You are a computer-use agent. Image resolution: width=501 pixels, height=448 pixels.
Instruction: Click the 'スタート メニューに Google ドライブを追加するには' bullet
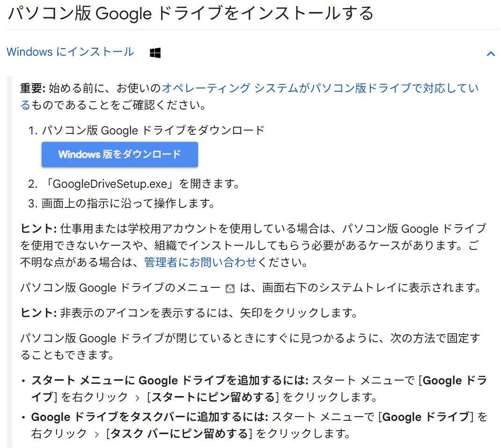pyautogui.click(x=169, y=380)
